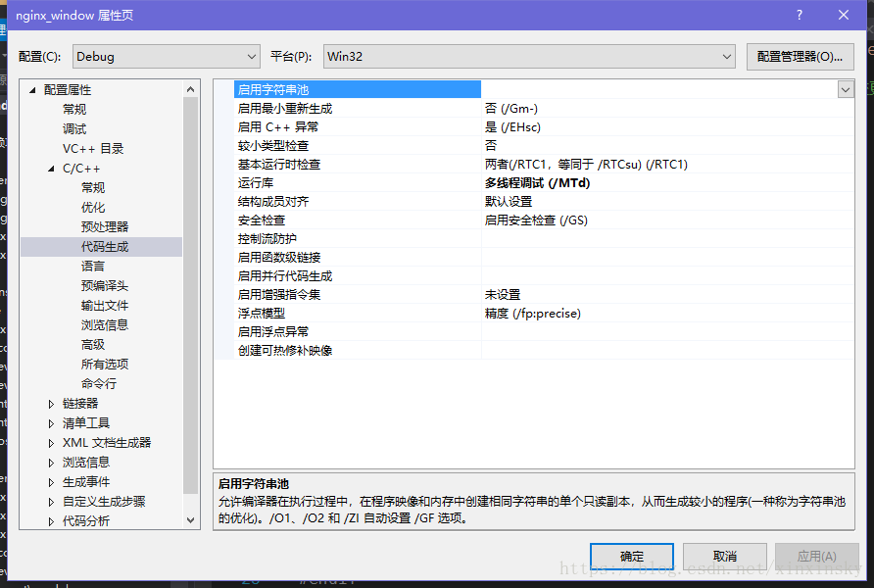
Task: Open value dropdown for 启用字符串池
Action: pos(846,90)
